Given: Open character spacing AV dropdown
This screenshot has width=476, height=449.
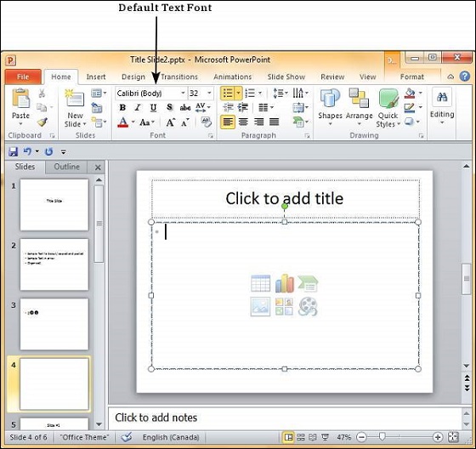Looking at the screenshot, I should click(x=203, y=107).
